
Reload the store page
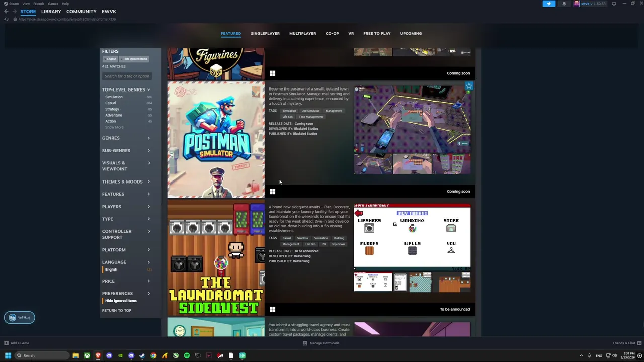pyautogui.click(x=6, y=19)
